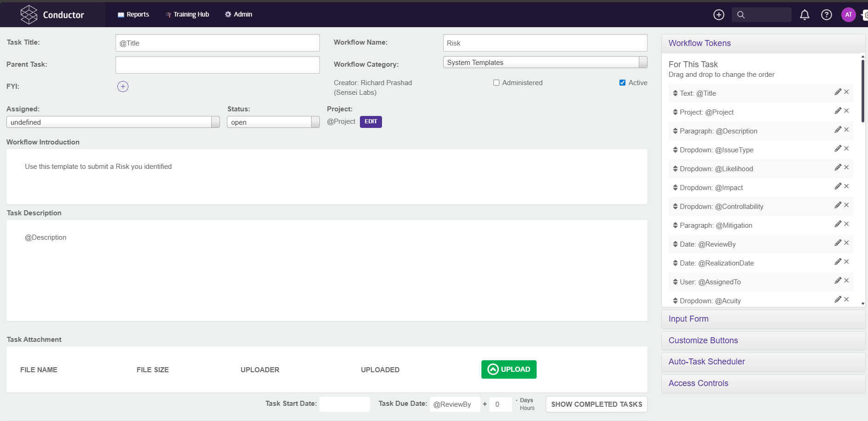Expand the Input Form section
This screenshot has width=868, height=421.
[689, 319]
